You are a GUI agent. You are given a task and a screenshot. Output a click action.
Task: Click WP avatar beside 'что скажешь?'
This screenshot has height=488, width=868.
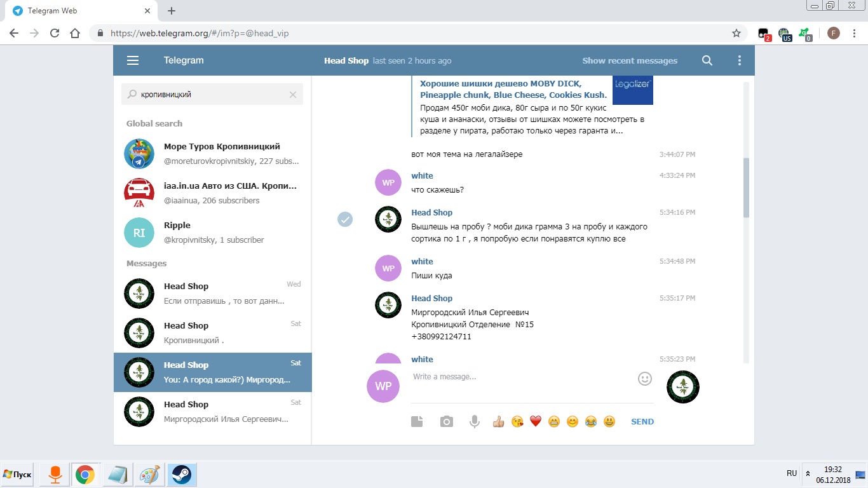(x=388, y=182)
